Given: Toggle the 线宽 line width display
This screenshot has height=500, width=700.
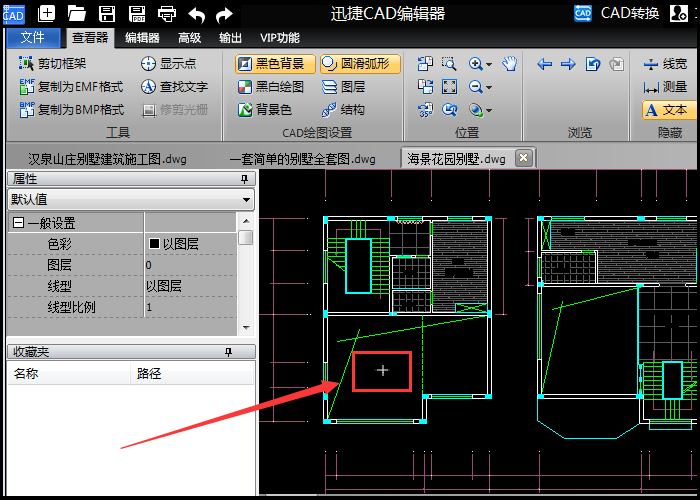Looking at the screenshot, I should click(666, 64).
